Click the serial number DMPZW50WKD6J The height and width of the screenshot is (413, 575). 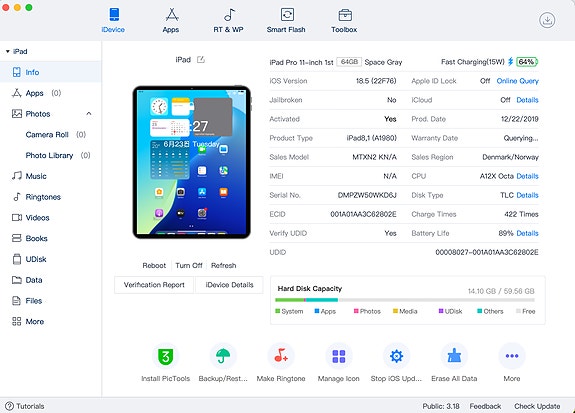click(x=367, y=195)
